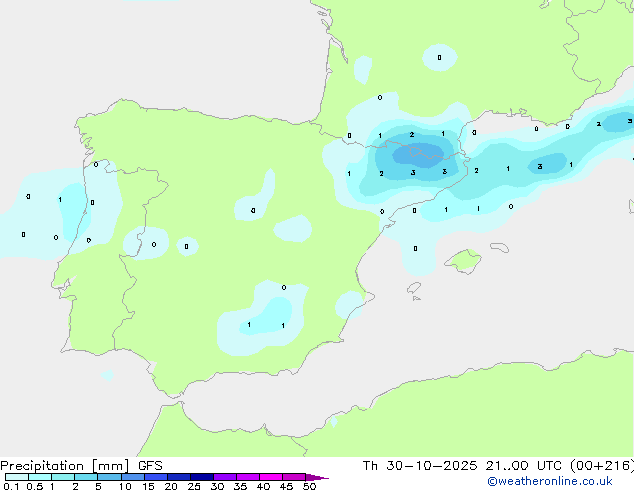Image resolution: width=634 pixels, height=490 pixels.
Task: Click the word "Precipitation" in the title
Action: click(42, 466)
